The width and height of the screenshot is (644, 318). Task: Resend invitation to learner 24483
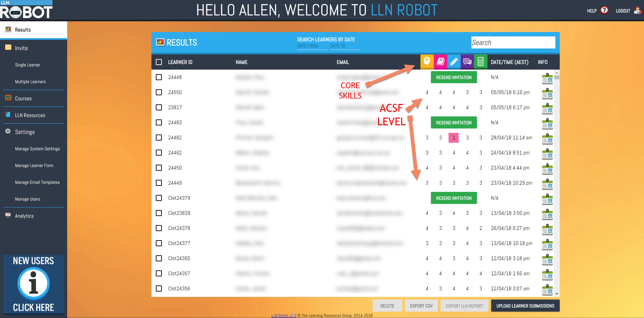[x=454, y=123]
